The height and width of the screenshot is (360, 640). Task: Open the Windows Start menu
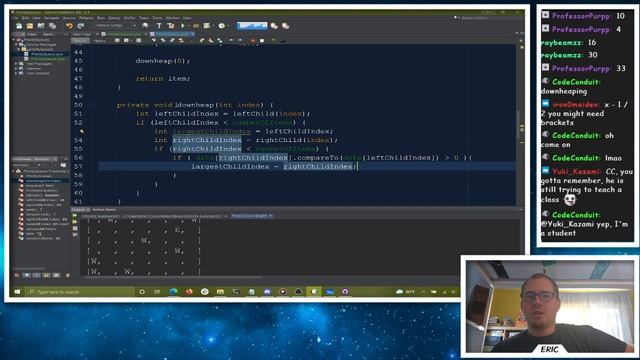17,292
